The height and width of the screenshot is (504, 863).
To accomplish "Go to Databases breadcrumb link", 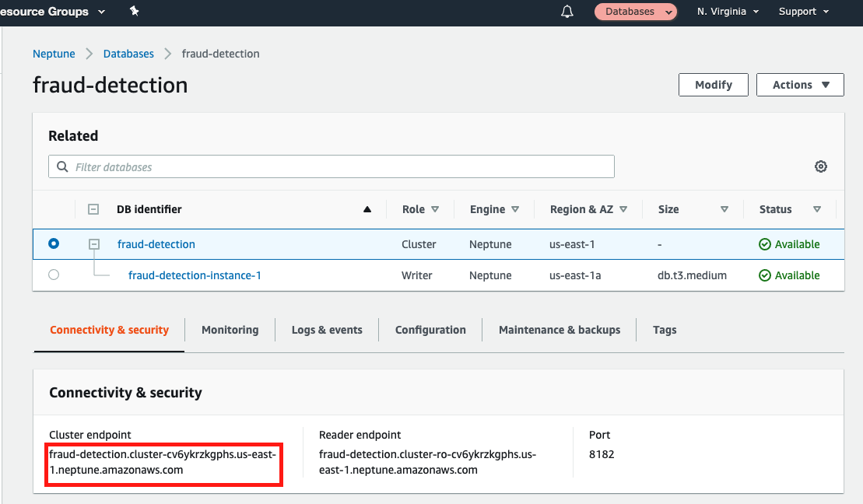I will (128, 54).
